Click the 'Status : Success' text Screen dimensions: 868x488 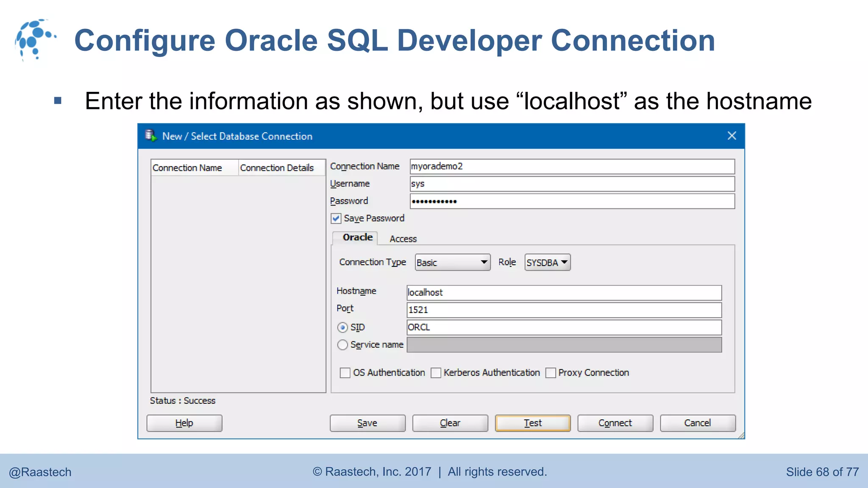(x=183, y=401)
